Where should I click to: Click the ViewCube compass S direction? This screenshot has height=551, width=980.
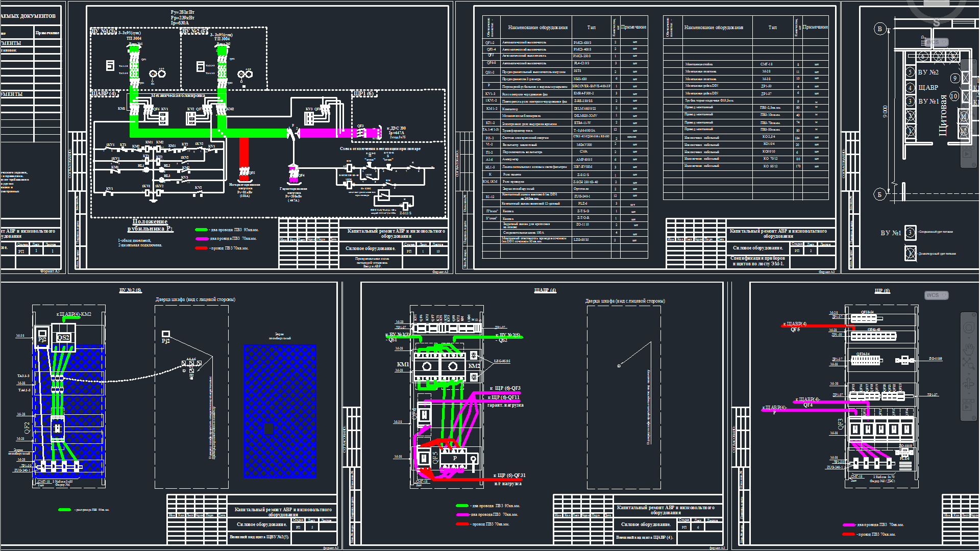937,22
